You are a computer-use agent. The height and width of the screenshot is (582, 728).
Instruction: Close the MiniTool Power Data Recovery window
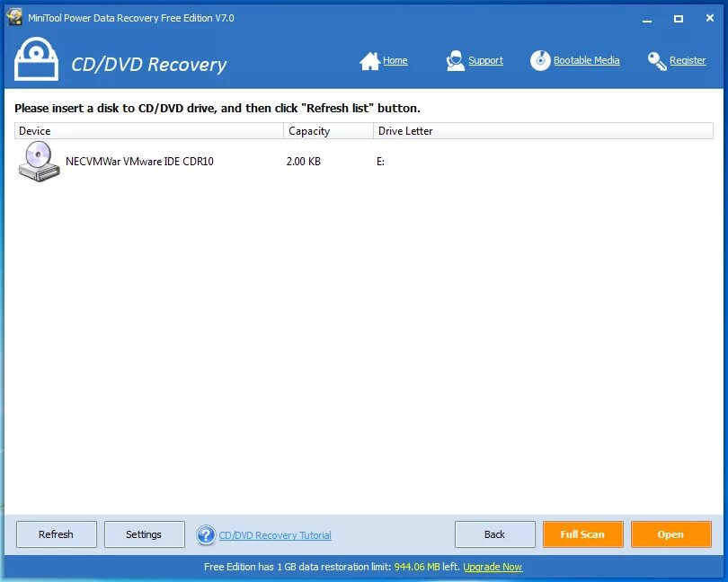(x=709, y=18)
